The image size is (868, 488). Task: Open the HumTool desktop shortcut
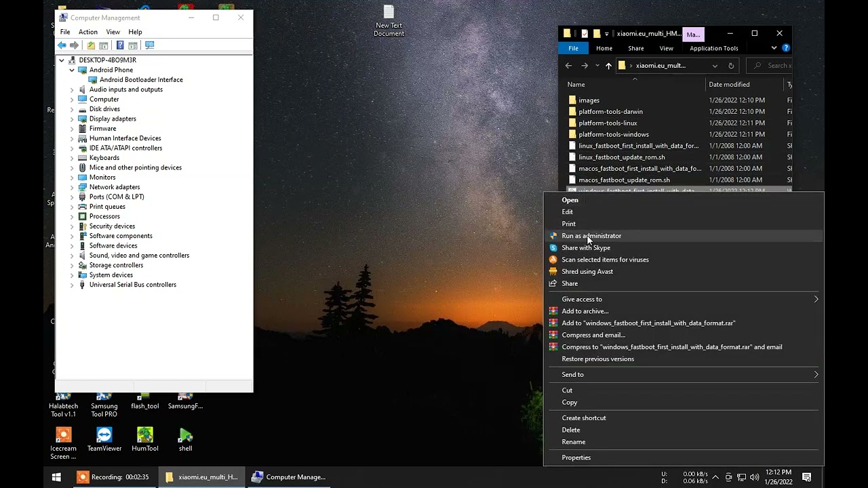(145, 439)
